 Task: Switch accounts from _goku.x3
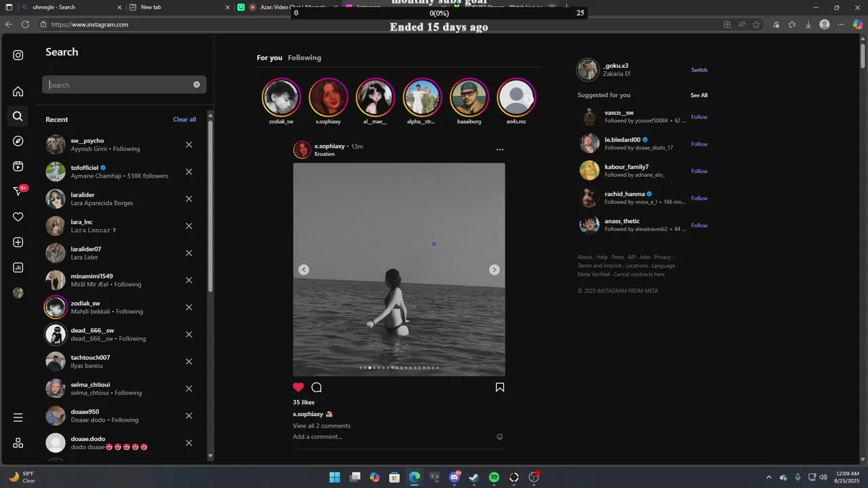coord(699,70)
